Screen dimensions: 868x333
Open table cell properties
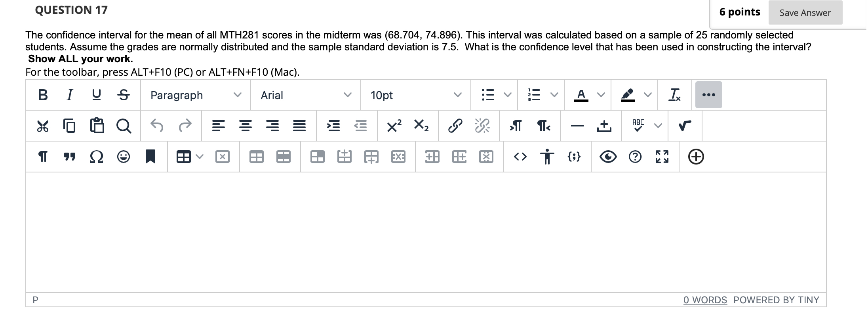tap(318, 157)
